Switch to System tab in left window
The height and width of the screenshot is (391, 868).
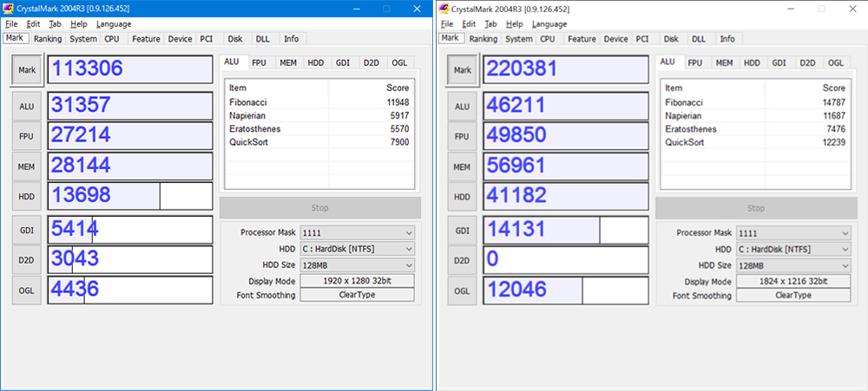tap(83, 39)
